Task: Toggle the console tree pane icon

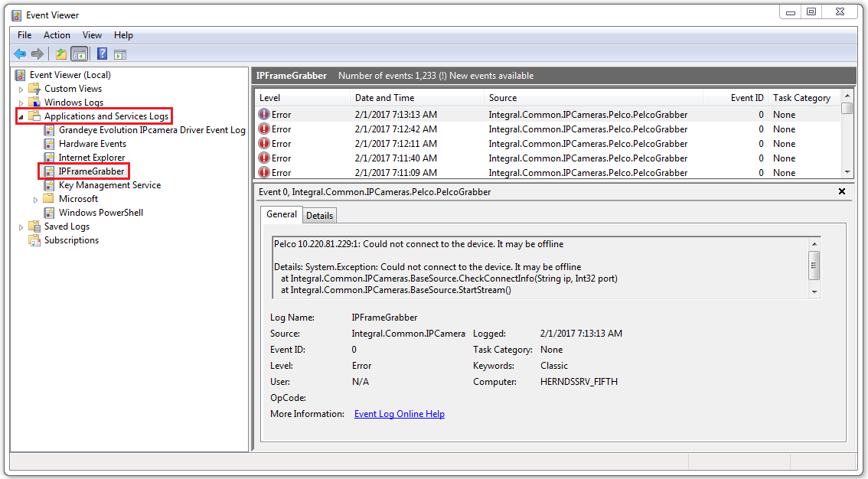Action: click(x=80, y=54)
